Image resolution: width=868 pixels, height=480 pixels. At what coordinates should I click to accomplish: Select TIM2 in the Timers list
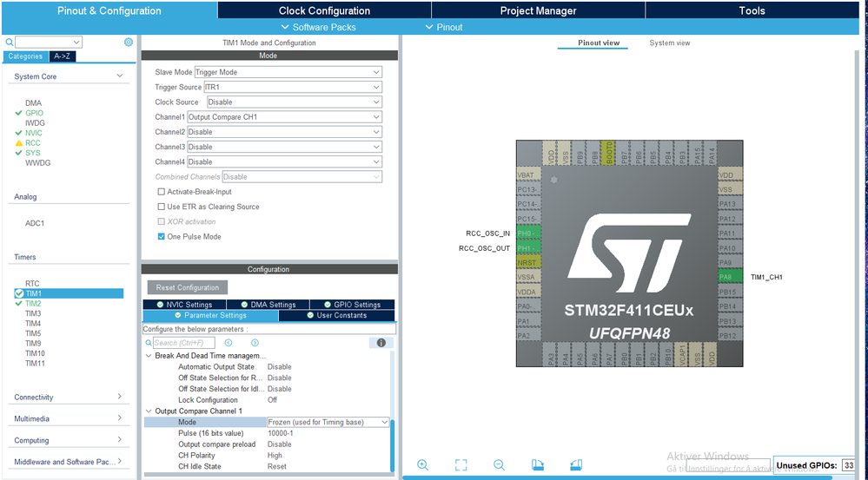[x=33, y=304]
